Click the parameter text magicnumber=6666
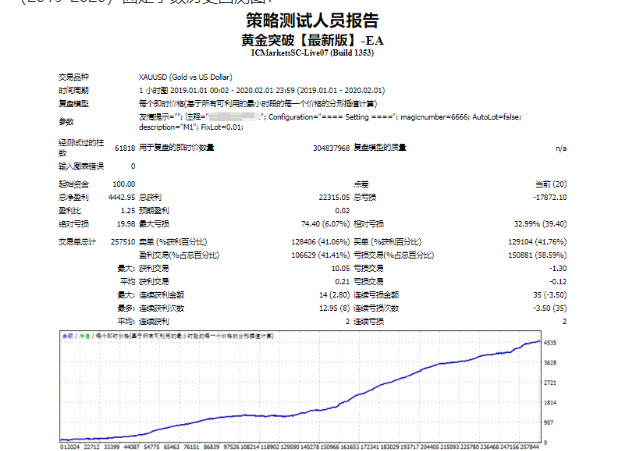This screenshot has height=451, width=638. tap(435, 117)
